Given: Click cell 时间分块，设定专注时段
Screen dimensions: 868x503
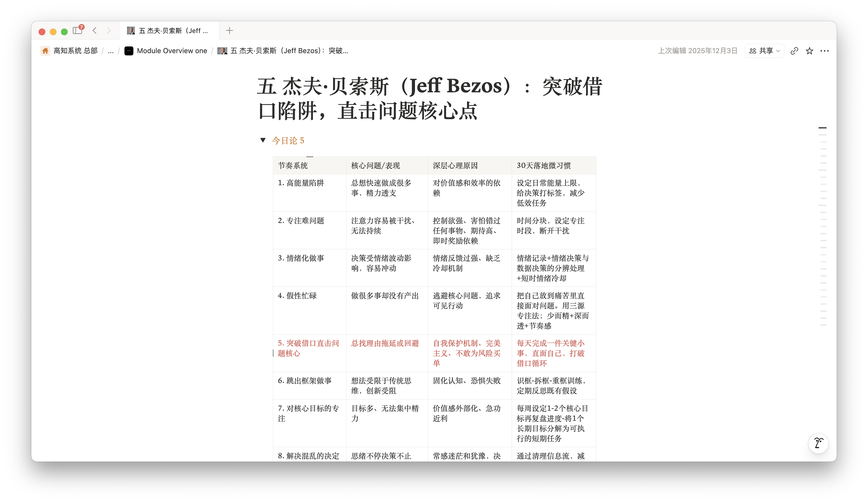Looking at the screenshot, I should point(554,230).
